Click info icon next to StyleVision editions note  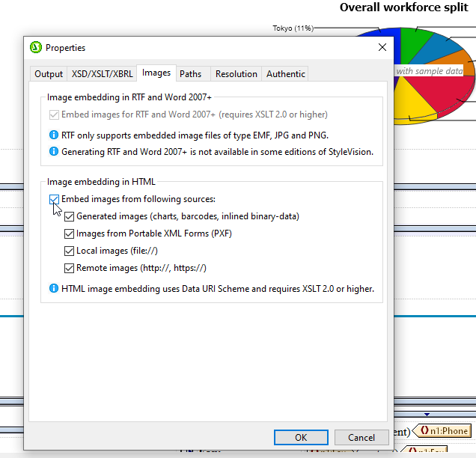(53, 151)
